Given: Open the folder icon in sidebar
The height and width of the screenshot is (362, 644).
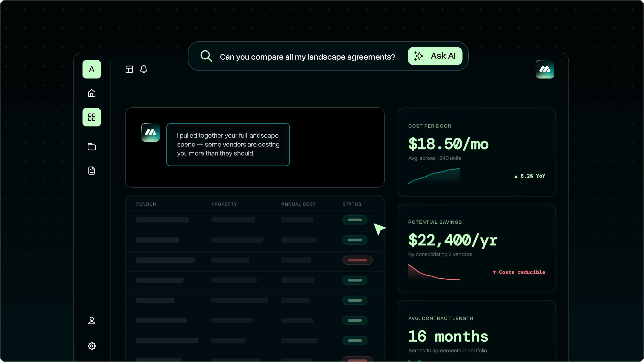Looking at the screenshot, I should pos(92,147).
